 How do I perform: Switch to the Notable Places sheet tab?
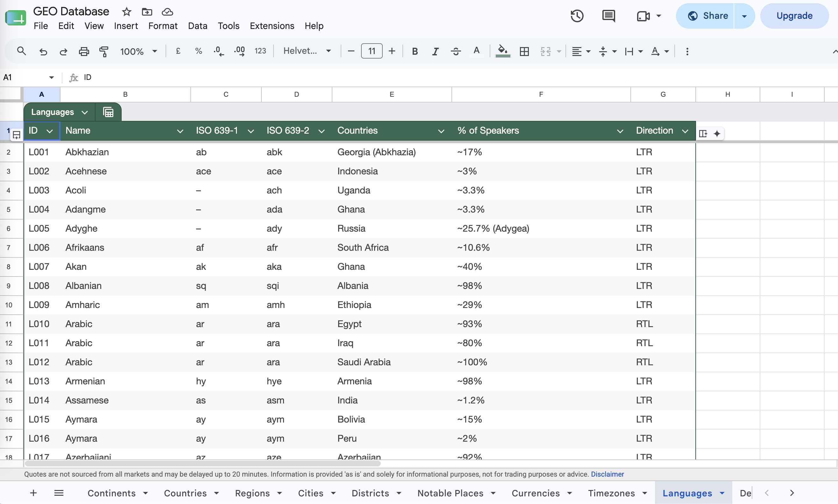pos(450,493)
